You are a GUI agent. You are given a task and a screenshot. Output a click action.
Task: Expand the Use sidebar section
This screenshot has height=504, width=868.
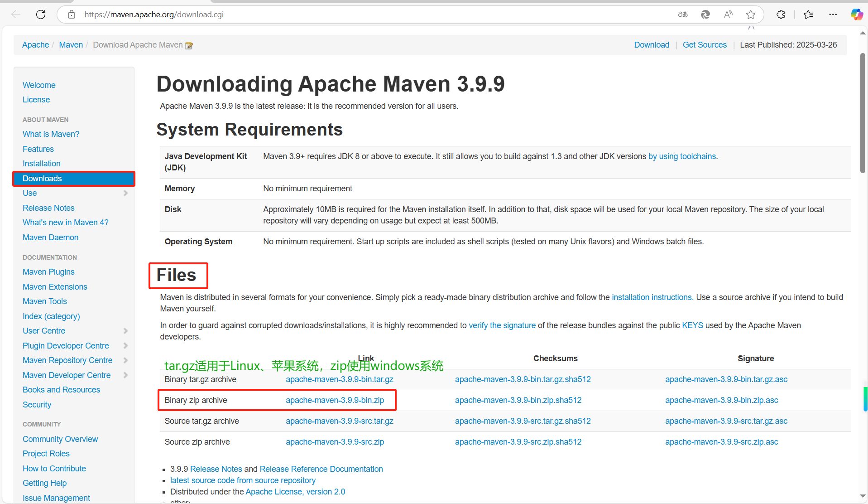[126, 193]
